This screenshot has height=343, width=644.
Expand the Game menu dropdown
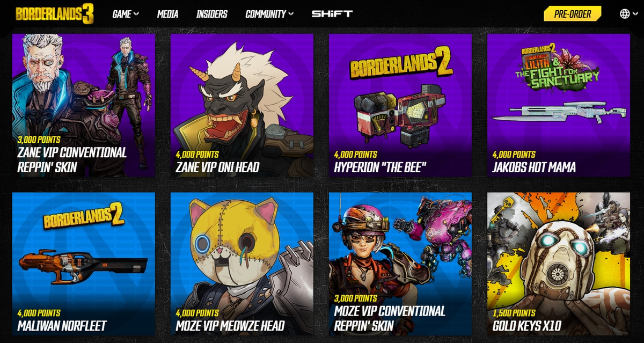pos(126,14)
